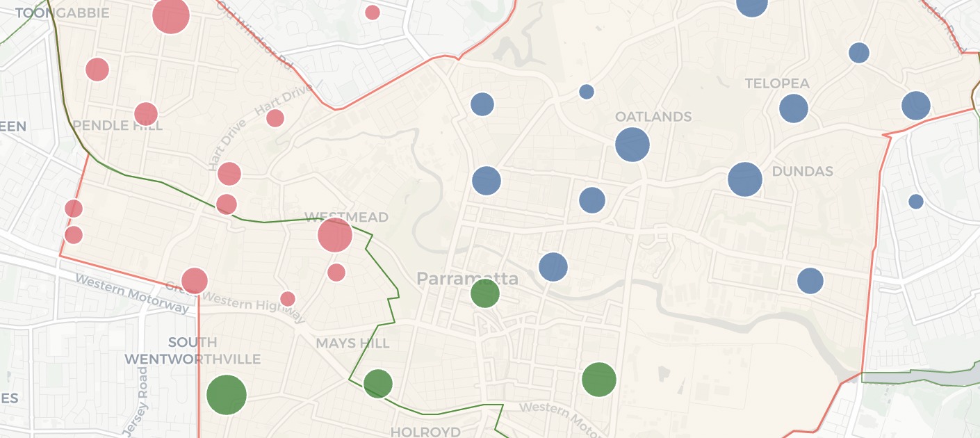Select green marker right of Mays Hill label
This screenshot has height=438, width=980.
click(x=378, y=383)
